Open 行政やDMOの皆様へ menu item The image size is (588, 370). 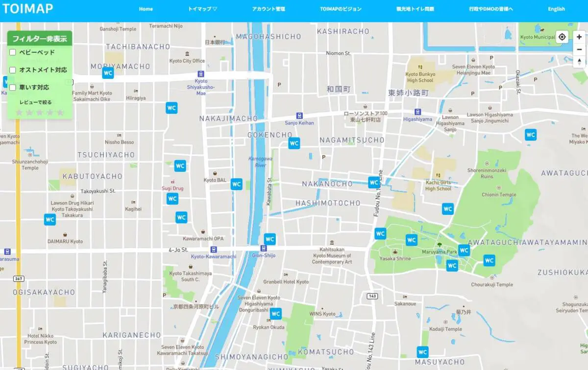[x=491, y=9]
